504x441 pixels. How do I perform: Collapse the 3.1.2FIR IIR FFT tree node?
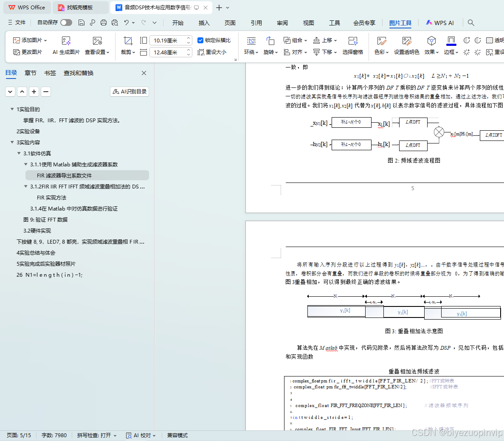pyautogui.click(x=26, y=186)
